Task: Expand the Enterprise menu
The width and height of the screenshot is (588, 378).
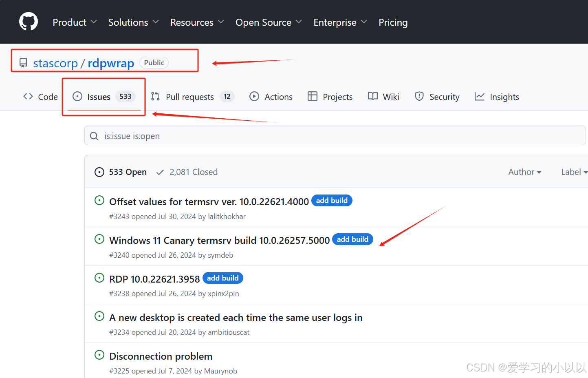Action: point(340,22)
